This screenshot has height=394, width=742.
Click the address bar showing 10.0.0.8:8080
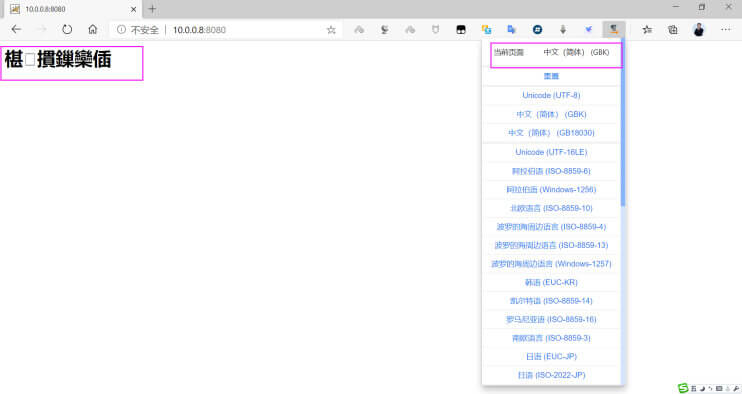click(x=222, y=29)
